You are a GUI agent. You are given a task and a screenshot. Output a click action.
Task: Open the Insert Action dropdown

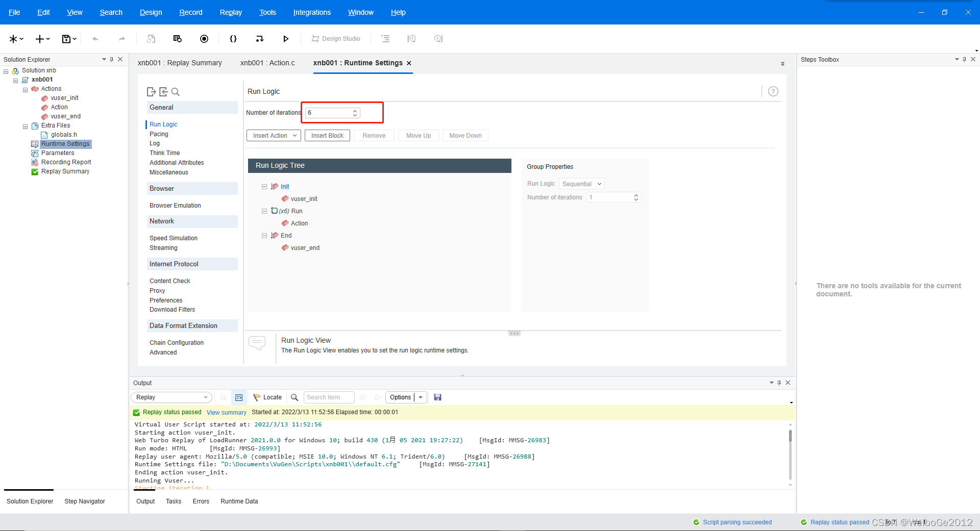[x=274, y=136]
